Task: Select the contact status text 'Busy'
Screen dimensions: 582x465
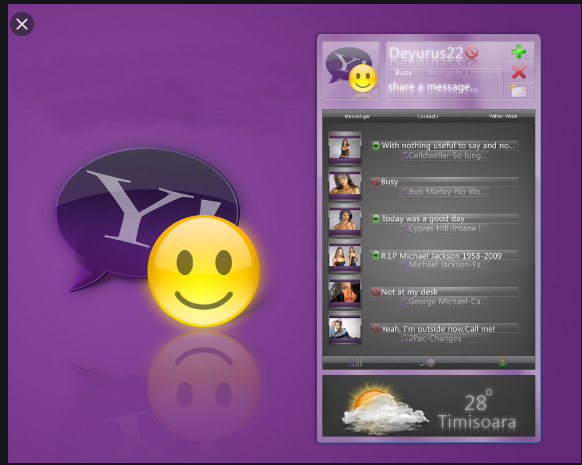Action: click(x=389, y=182)
